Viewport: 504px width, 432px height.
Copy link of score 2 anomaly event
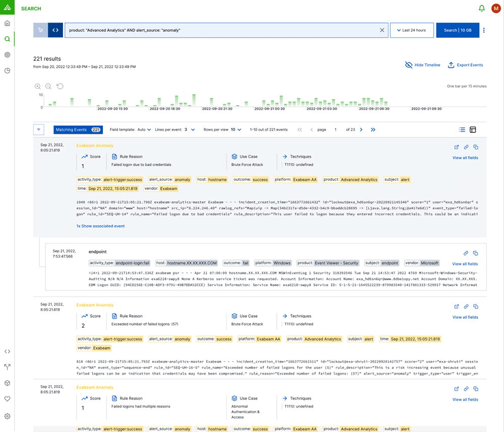coord(466,307)
